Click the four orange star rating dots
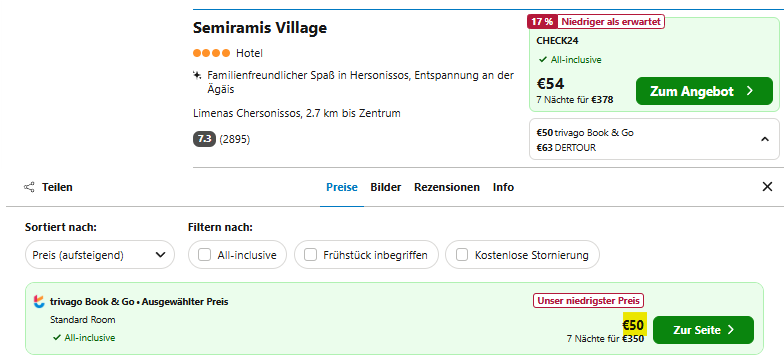 click(212, 53)
